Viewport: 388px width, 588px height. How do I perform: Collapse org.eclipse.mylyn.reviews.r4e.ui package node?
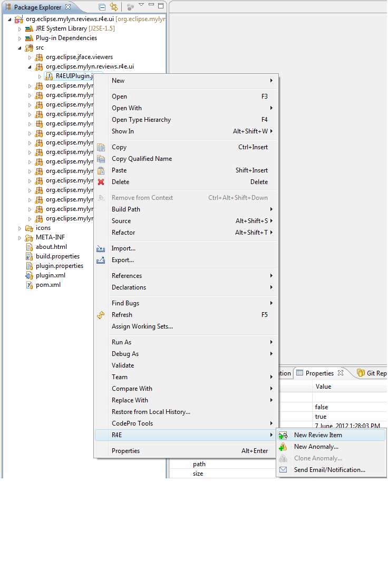(30, 67)
